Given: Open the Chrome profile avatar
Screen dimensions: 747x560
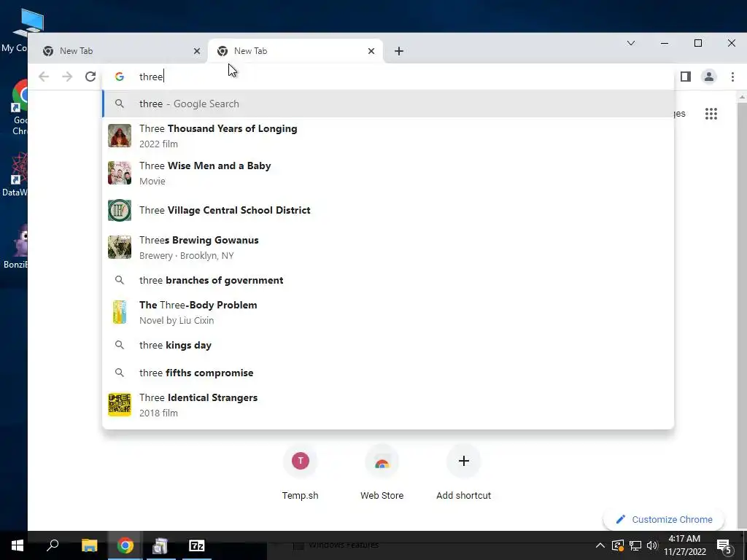Looking at the screenshot, I should pyautogui.click(x=709, y=77).
